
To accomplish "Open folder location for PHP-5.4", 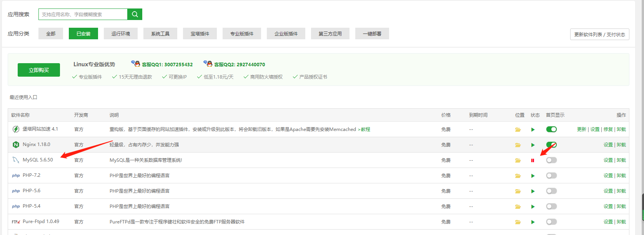I will click(518, 206).
